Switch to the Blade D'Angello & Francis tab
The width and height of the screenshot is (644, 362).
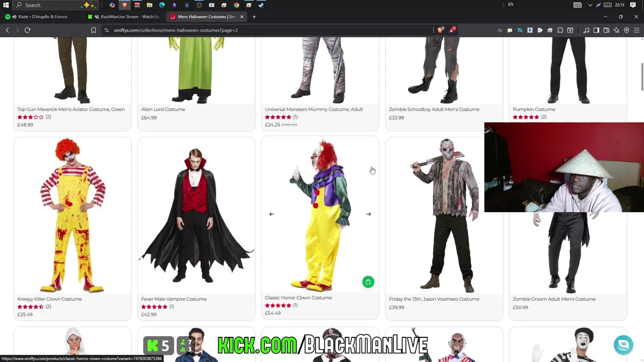[x=42, y=17]
